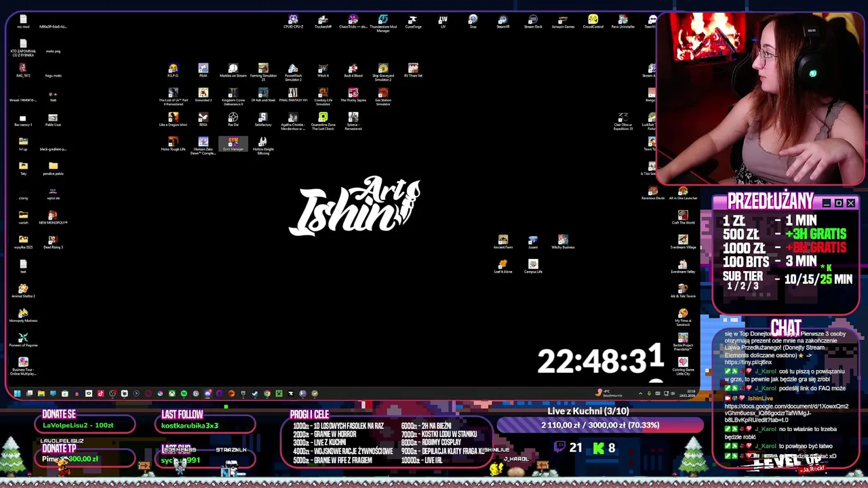This screenshot has width=868, height=488.
Task: Select the Coloring Game Little City icon
Action: (x=683, y=366)
